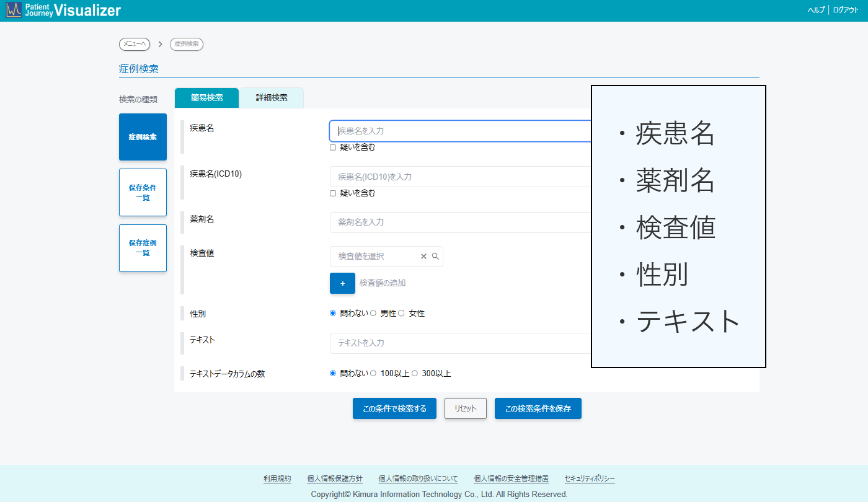Select 男性 radio button for 性別

[x=373, y=314]
